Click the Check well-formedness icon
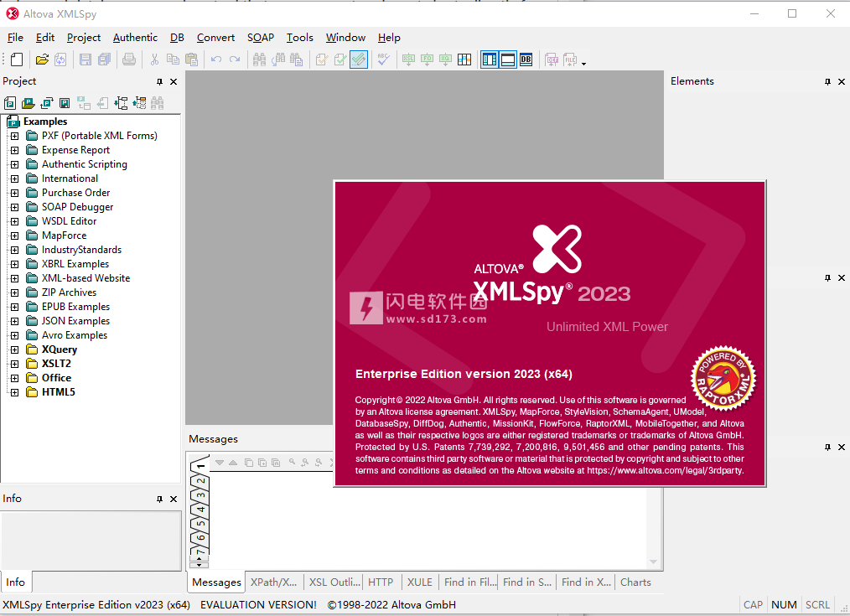This screenshot has height=616, width=850. [x=321, y=59]
